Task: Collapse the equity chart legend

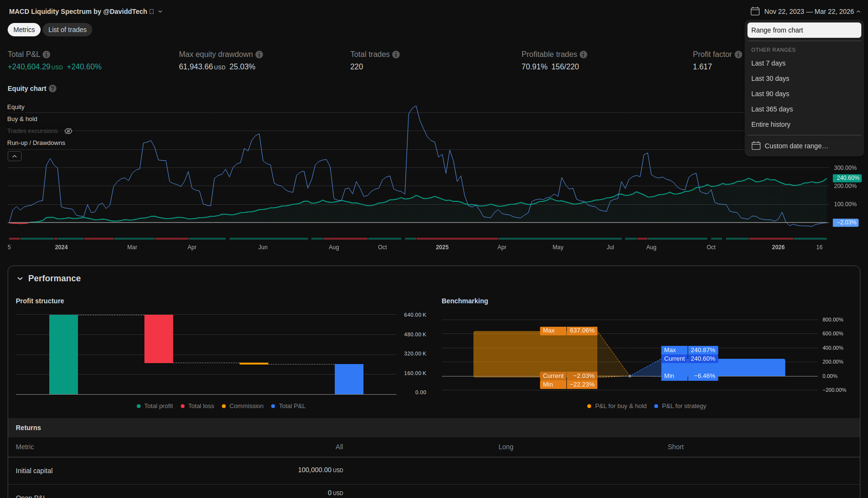Action: click(x=14, y=156)
